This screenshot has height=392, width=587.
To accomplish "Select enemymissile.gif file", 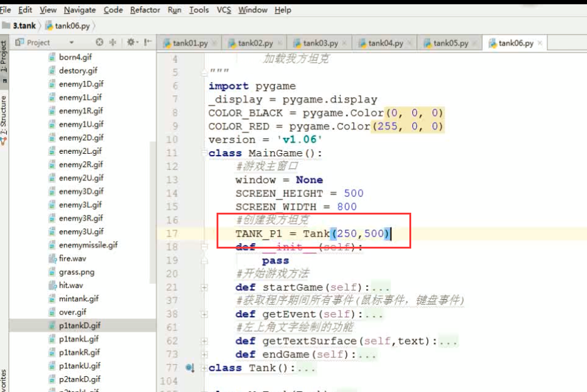I will pyautogui.click(x=88, y=245).
